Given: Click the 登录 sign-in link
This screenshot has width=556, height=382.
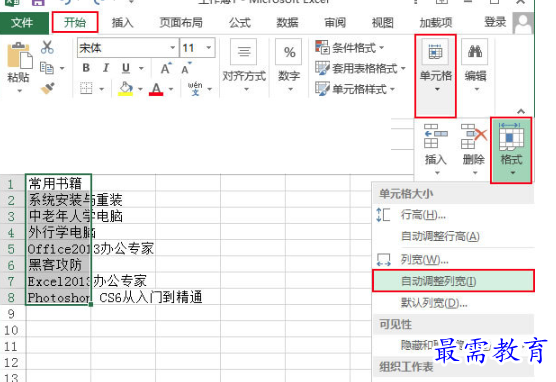Looking at the screenshot, I should click(495, 22).
